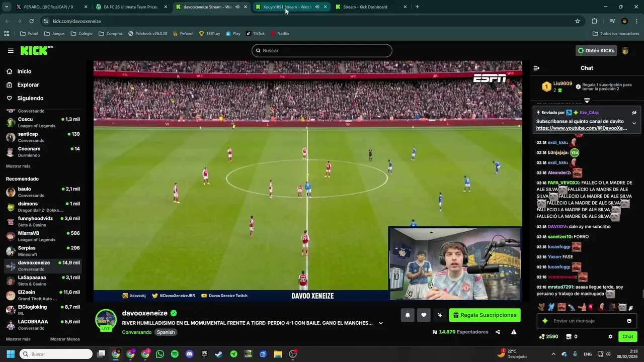Bookmark this page with star icon
Image resolution: width=644 pixels, height=362 pixels.
point(578,21)
